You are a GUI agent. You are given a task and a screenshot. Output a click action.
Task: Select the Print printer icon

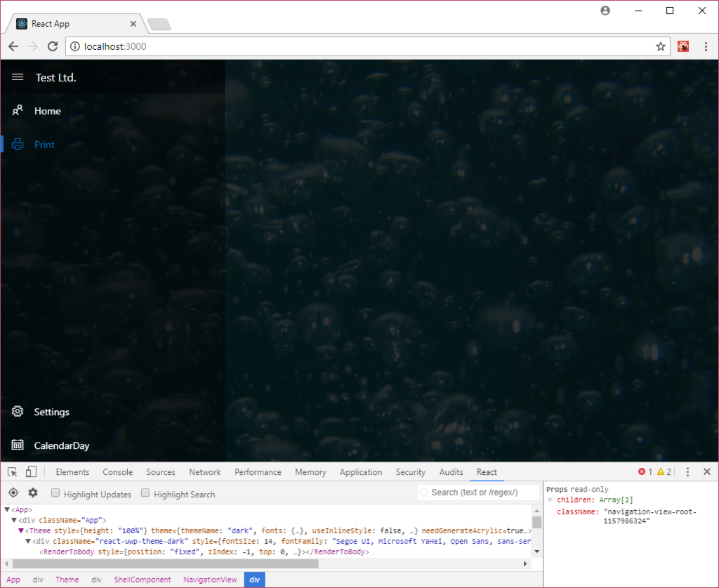pyautogui.click(x=18, y=145)
